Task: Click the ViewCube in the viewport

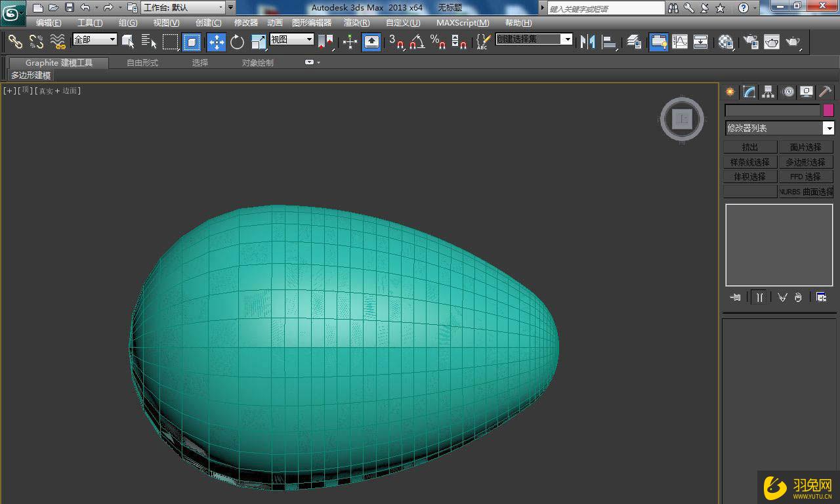Action: tap(682, 119)
